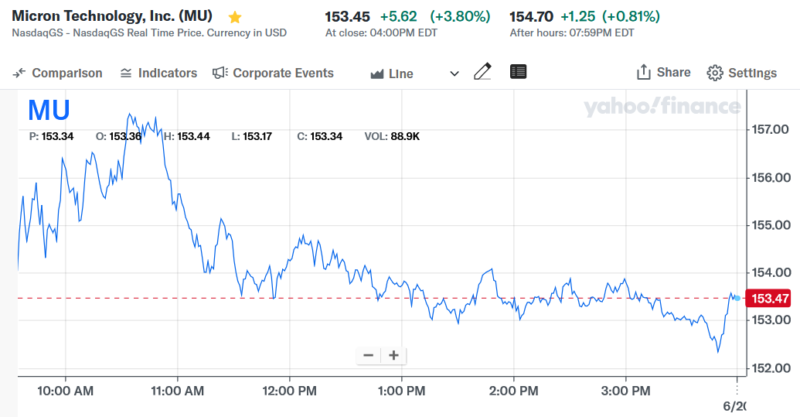Image resolution: width=800 pixels, height=417 pixels.
Task: Click the Micron Technology, Inc. (MU) title
Action: pyautogui.click(x=116, y=17)
